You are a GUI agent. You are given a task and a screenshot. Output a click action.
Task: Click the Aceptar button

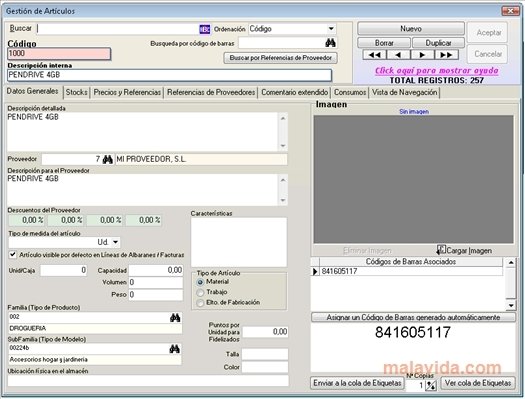point(488,33)
